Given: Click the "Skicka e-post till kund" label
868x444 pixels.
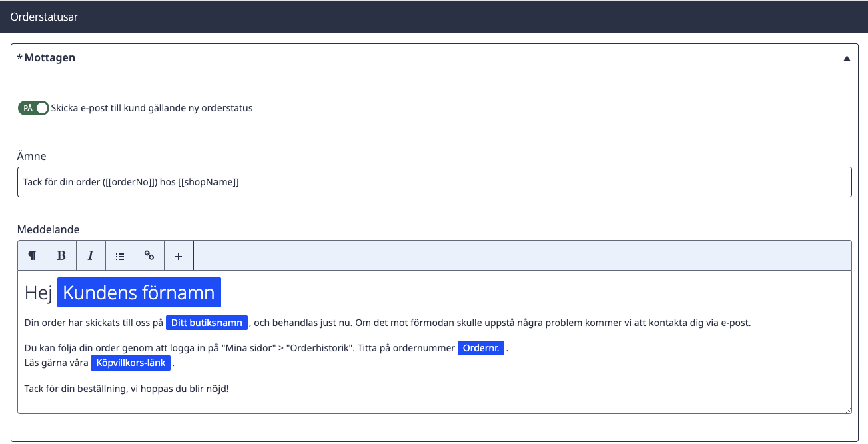Looking at the screenshot, I should point(151,108).
